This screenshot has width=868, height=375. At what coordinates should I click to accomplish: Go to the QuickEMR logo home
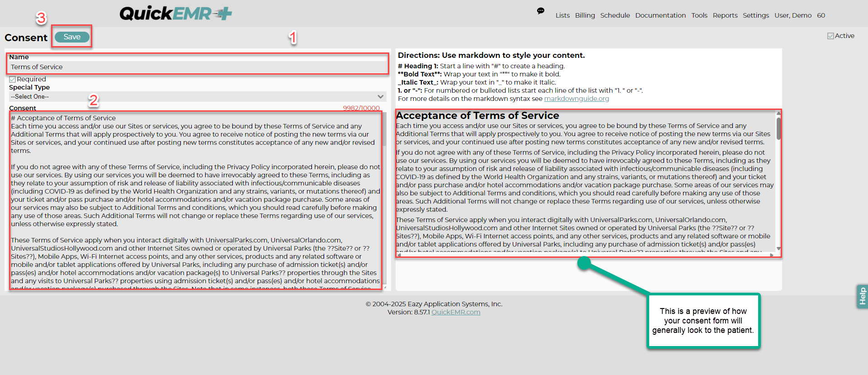pos(175,14)
